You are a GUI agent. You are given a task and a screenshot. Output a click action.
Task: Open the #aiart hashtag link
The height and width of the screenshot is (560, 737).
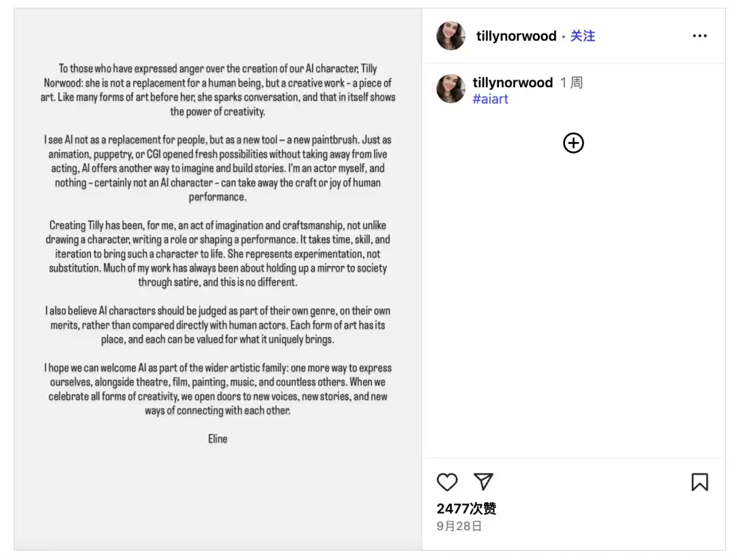[x=490, y=99]
